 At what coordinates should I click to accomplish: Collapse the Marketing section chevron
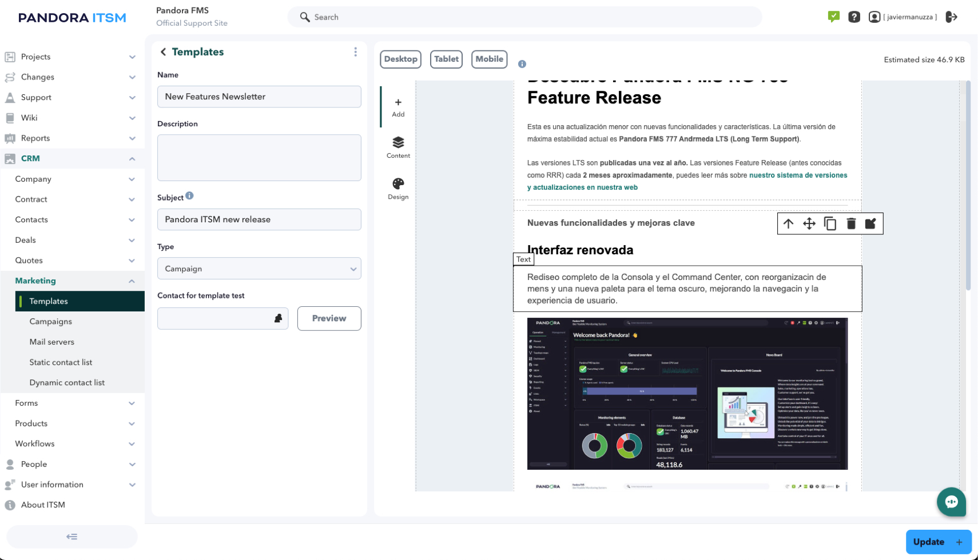pos(132,281)
